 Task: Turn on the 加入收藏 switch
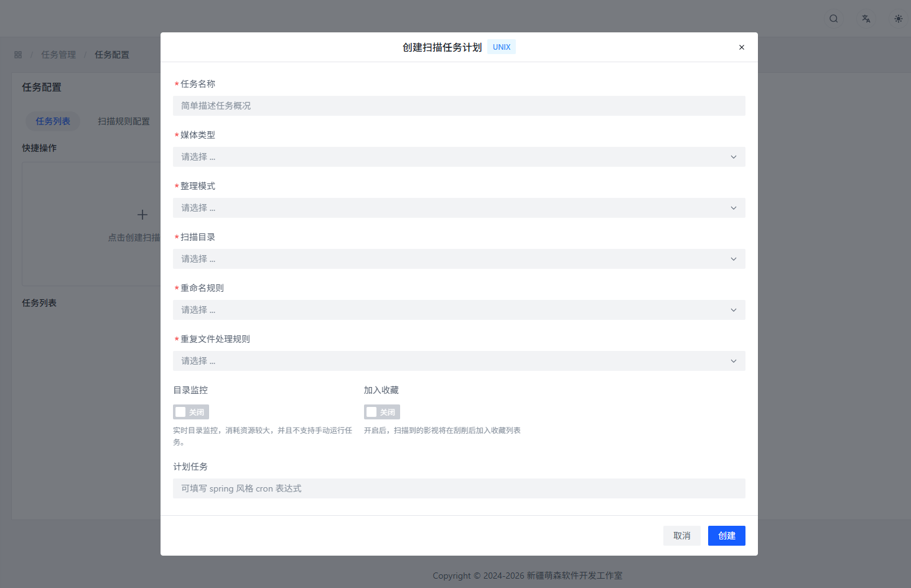click(381, 411)
